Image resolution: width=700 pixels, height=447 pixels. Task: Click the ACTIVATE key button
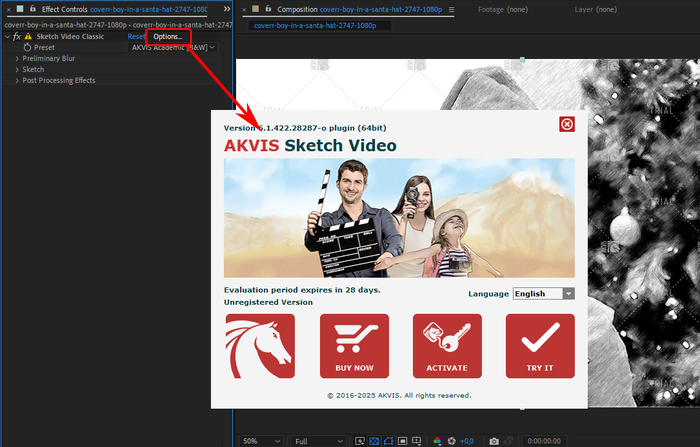click(447, 346)
